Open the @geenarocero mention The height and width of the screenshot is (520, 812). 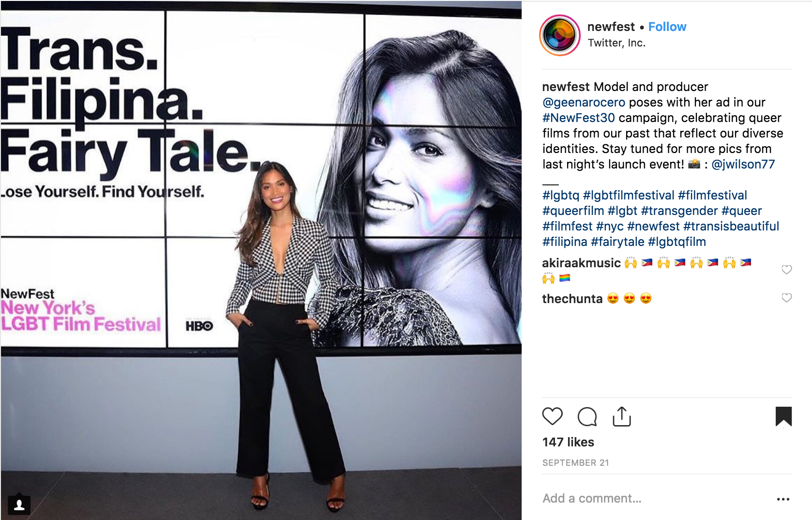(x=584, y=102)
